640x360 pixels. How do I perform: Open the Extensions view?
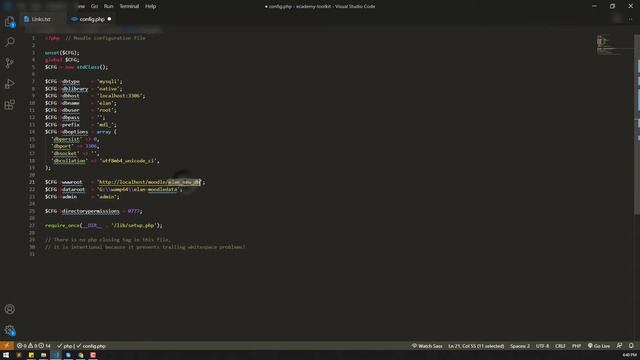[x=10, y=104]
